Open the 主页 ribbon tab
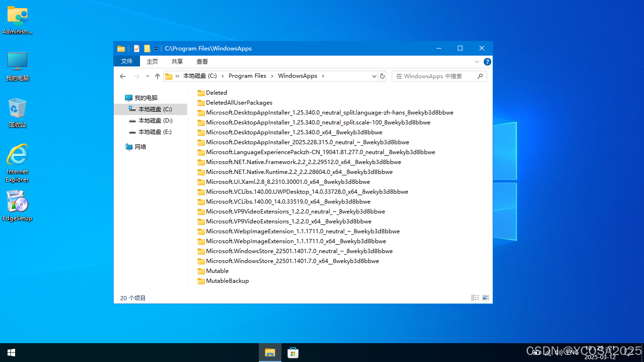The height and width of the screenshot is (362, 644). point(152,62)
